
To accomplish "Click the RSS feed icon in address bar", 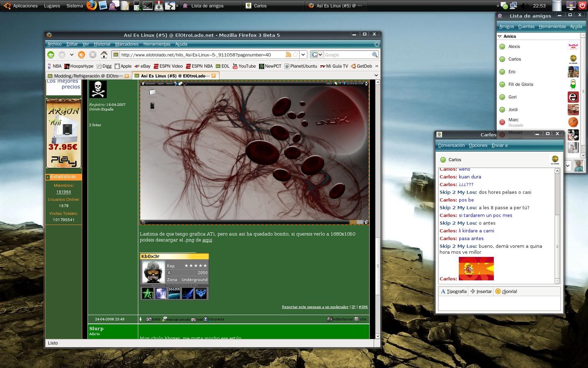I will pyautogui.click(x=288, y=55).
